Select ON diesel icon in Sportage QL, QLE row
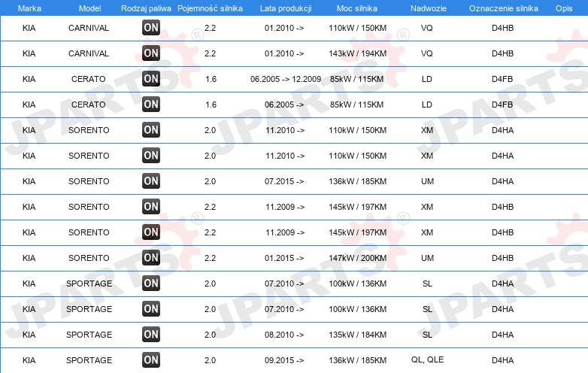This screenshot has height=373, width=588. (x=151, y=360)
